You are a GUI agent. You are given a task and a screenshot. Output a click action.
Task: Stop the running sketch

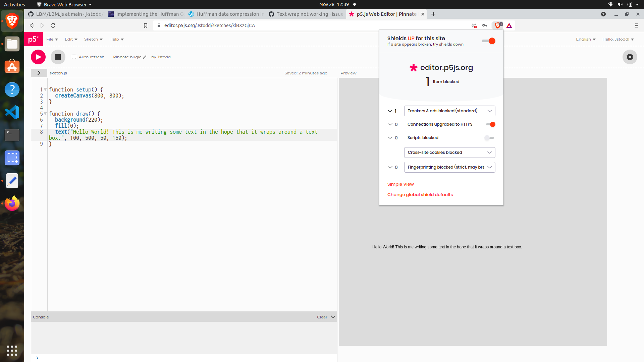[58, 57]
